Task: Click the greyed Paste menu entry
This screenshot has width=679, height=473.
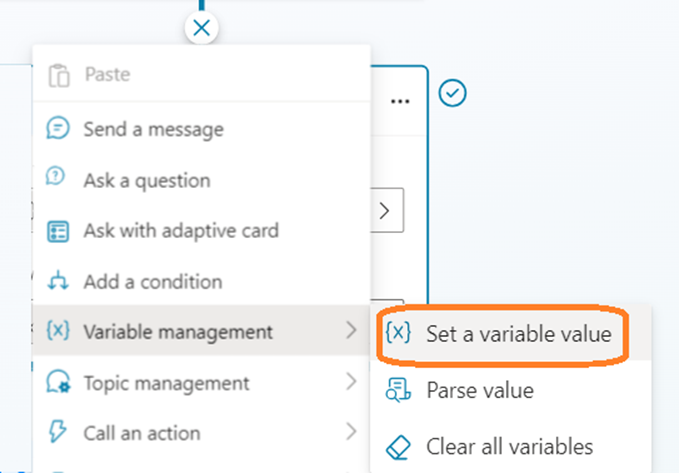Action: click(106, 74)
